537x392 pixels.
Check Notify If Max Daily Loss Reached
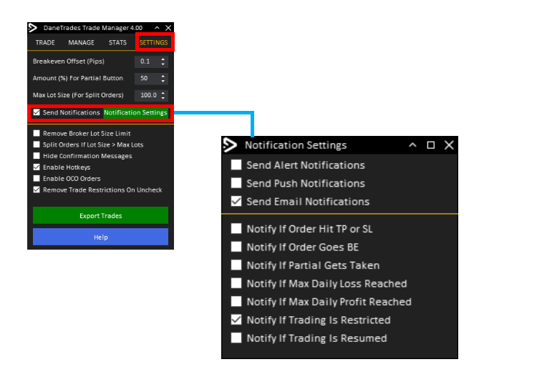(236, 283)
